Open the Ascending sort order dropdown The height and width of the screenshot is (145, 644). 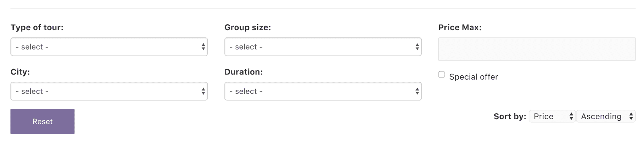pos(606,116)
